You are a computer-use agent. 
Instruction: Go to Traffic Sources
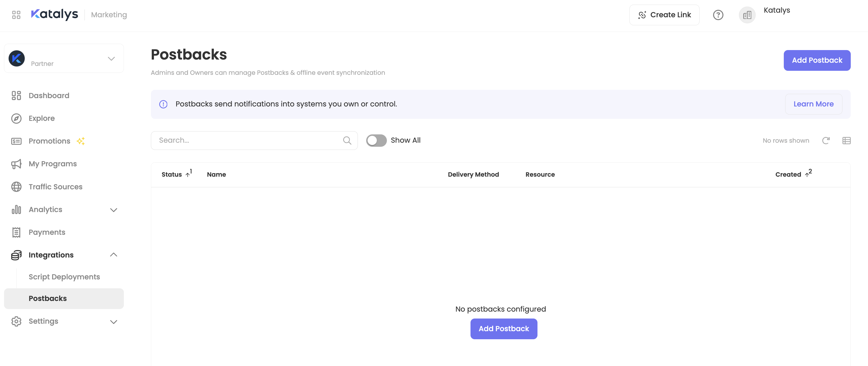tap(55, 186)
